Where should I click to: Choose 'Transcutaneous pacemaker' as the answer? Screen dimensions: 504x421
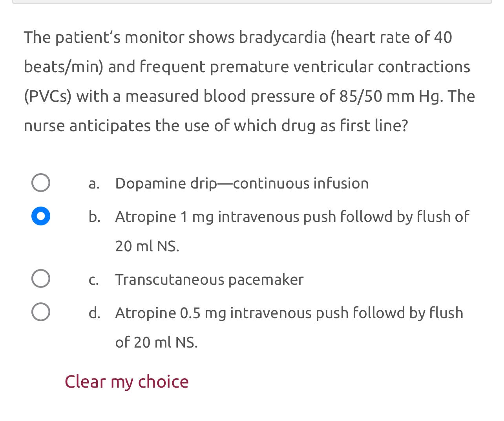pyautogui.click(x=209, y=280)
